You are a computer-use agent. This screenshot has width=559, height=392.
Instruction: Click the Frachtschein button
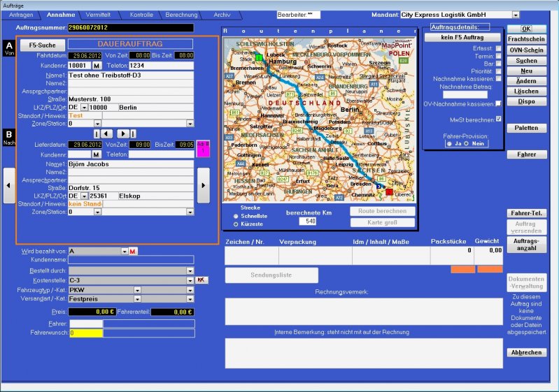pos(526,40)
